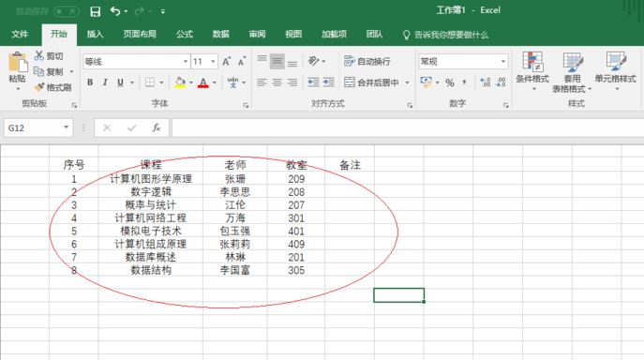Set middle vertical alignment
Viewport: 644px width, 360px height.
(x=277, y=61)
